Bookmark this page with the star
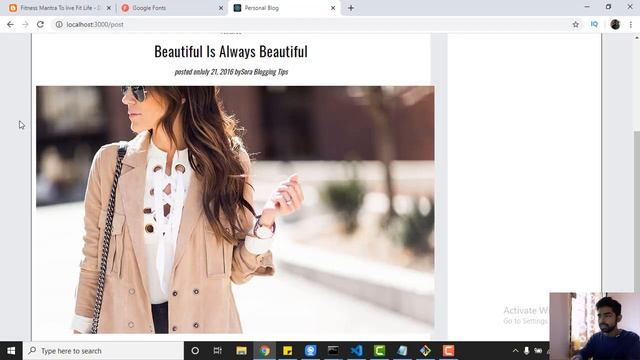Viewport: 640px width, 360px height. 576,24
